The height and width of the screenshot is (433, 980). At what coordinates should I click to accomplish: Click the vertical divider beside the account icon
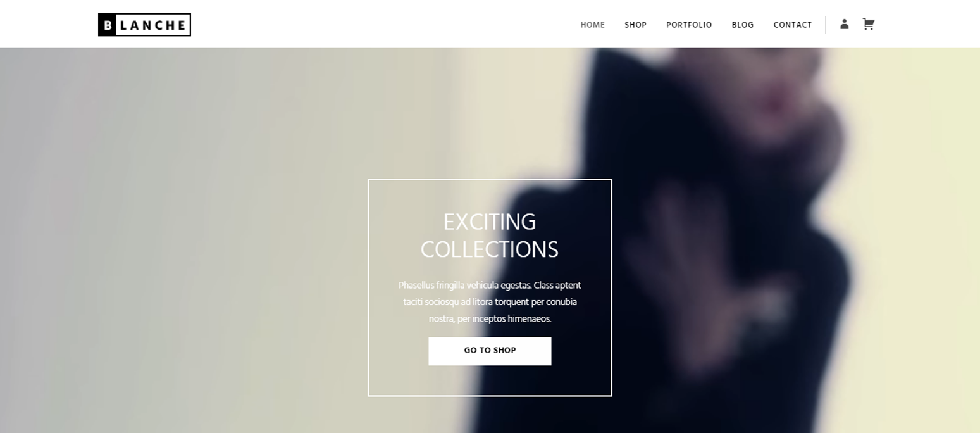(x=826, y=25)
